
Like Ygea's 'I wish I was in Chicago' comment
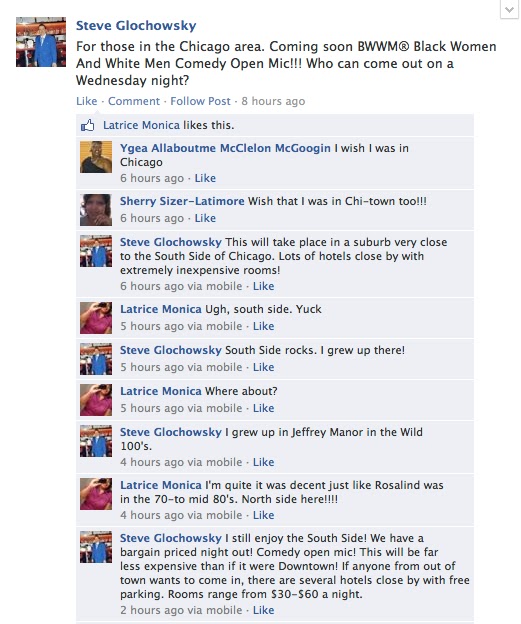[x=205, y=178]
